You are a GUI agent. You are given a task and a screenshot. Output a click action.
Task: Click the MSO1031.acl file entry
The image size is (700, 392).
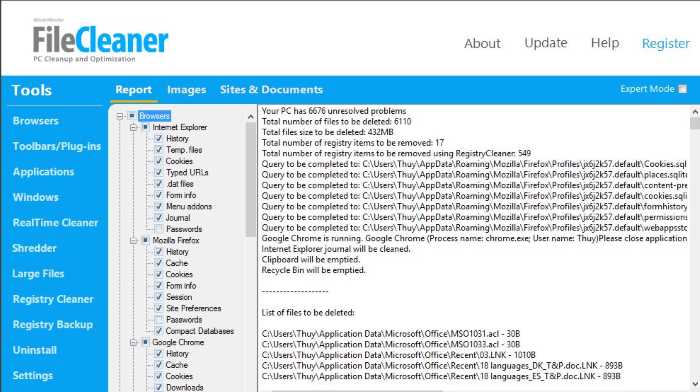(x=391, y=334)
